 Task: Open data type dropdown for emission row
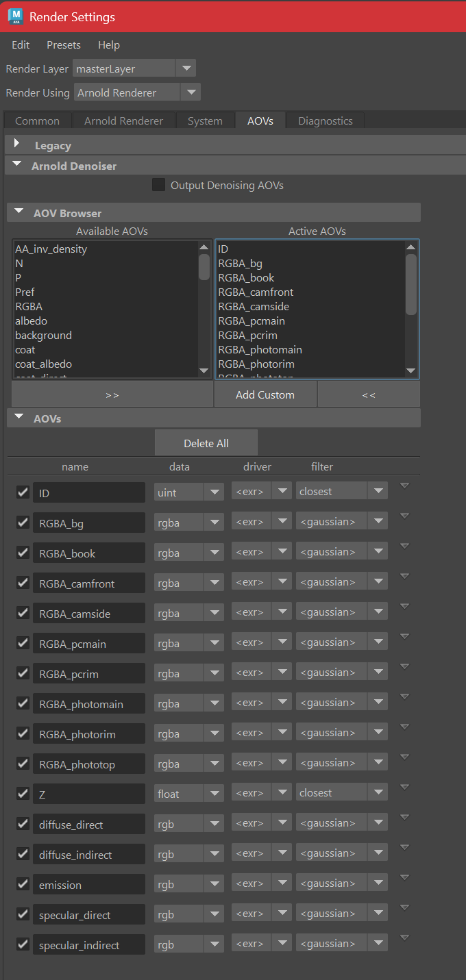pyautogui.click(x=188, y=883)
